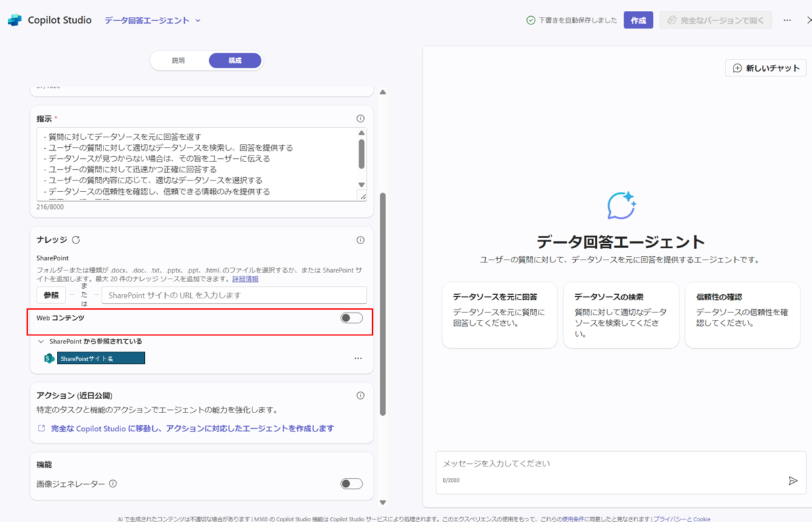Image resolution: width=812 pixels, height=522 pixels.
Task: Click the refresh icon next to ナレッジ
Action: point(76,240)
